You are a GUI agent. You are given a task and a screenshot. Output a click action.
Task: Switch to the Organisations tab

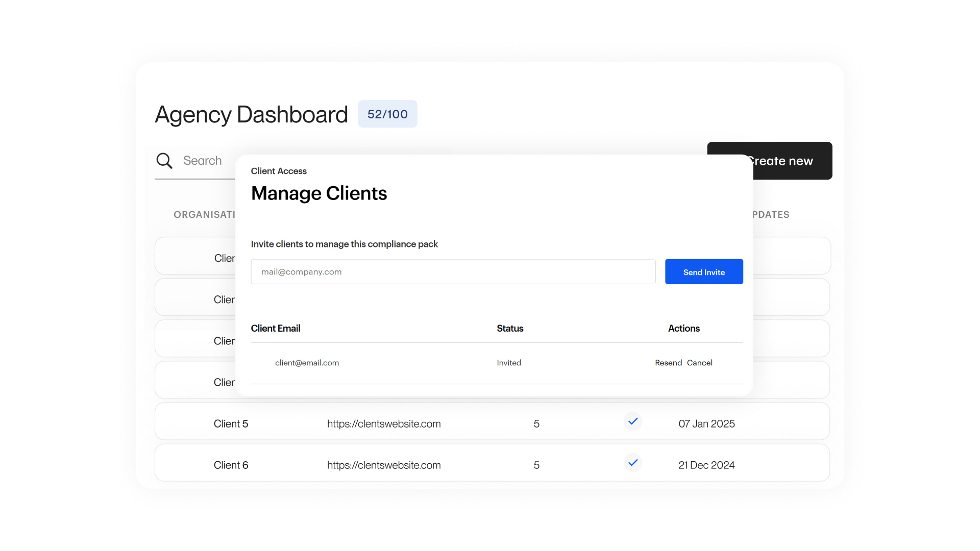205,214
